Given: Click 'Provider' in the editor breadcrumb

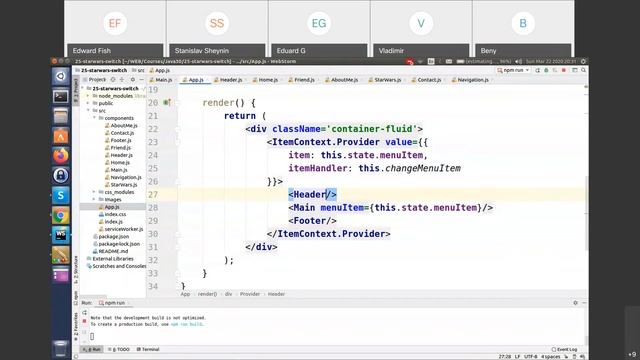Looking at the screenshot, I should point(250,294).
